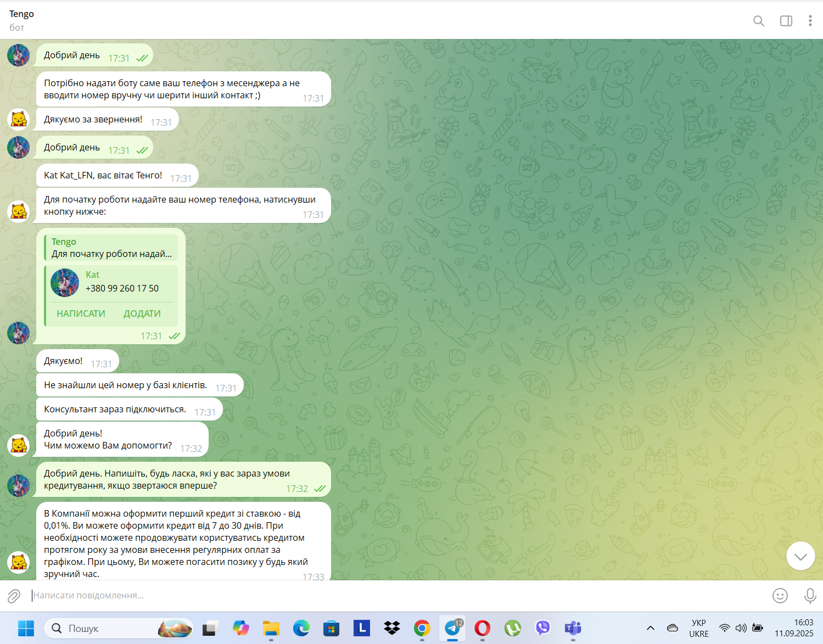Viewport: 823px width, 644px height.
Task: Click the taskbar search box Пошук
Action: point(119,628)
